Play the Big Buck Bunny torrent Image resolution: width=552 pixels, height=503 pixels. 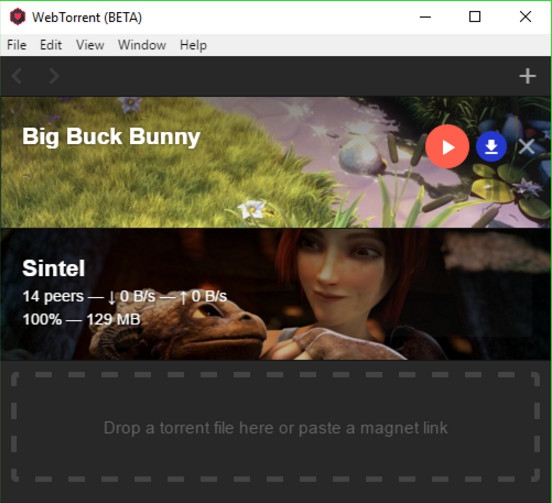(x=447, y=146)
